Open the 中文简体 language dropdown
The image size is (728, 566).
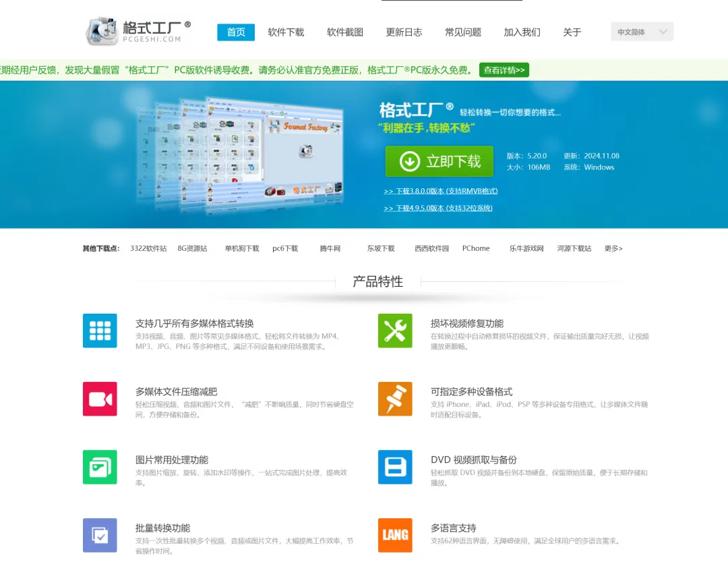click(642, 32)
